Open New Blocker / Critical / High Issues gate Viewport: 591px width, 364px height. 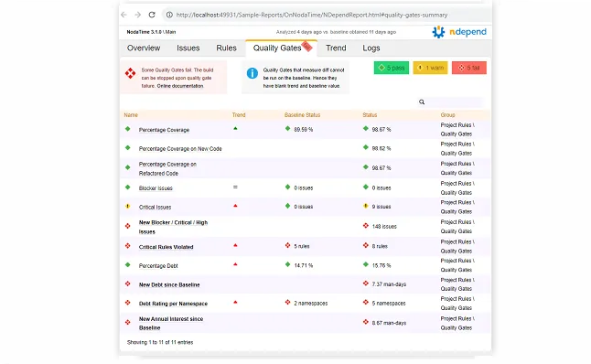click(x=173, y=227)
